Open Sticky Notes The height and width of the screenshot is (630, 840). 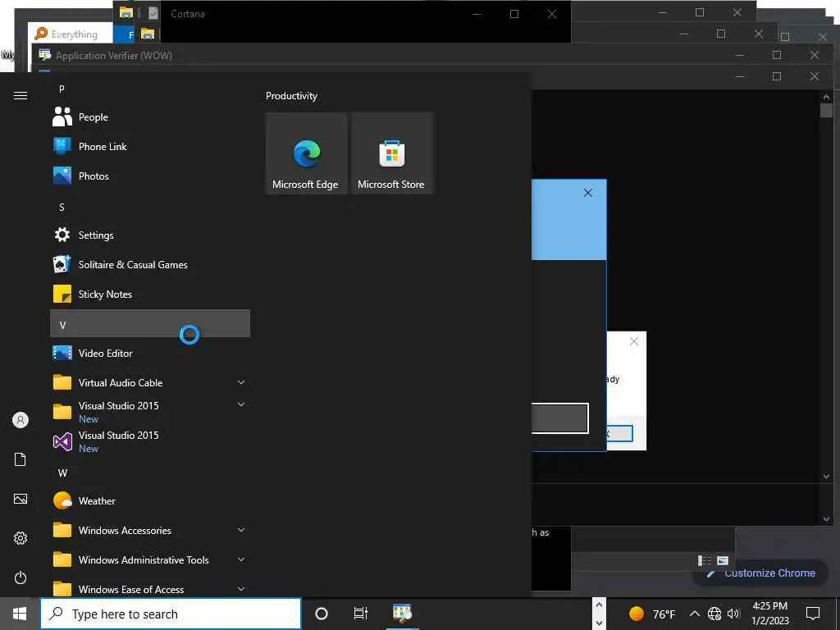[x=150, y=294]
